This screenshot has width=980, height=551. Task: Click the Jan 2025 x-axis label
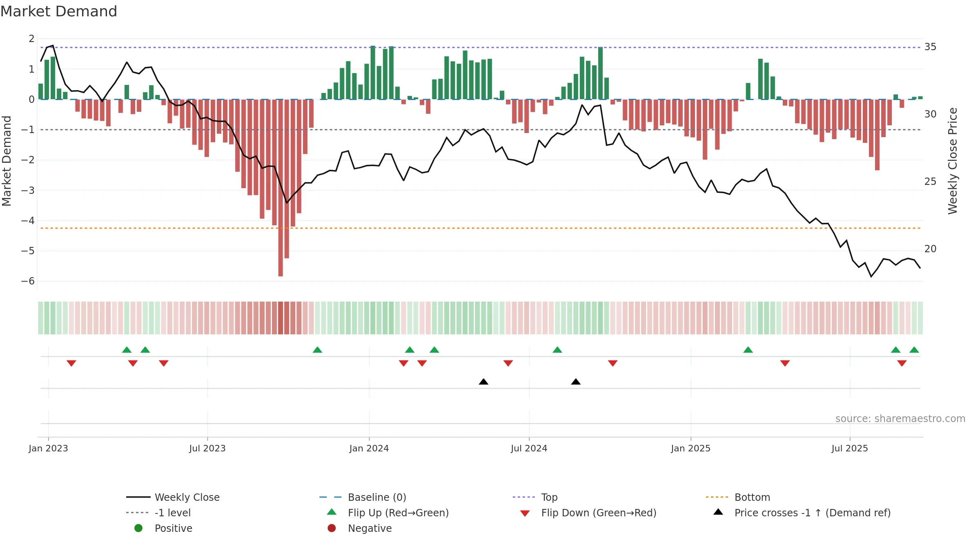[x=691, y=448]
